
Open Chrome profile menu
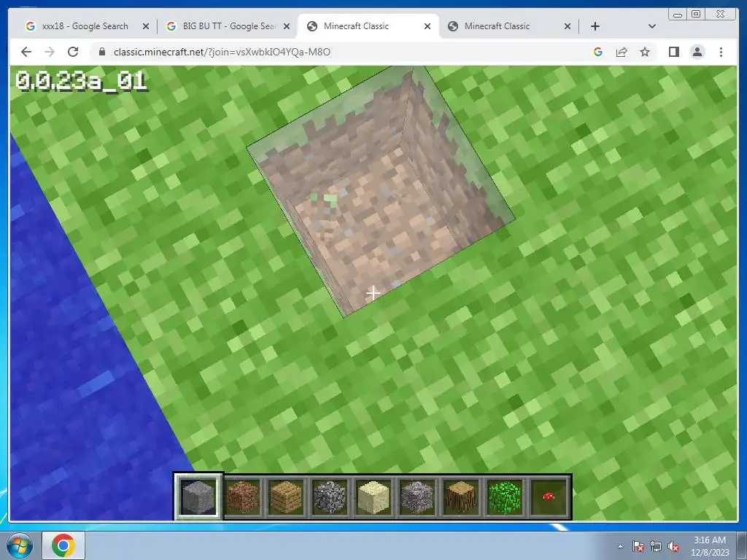pyautogui.click(x=697, y=52)
